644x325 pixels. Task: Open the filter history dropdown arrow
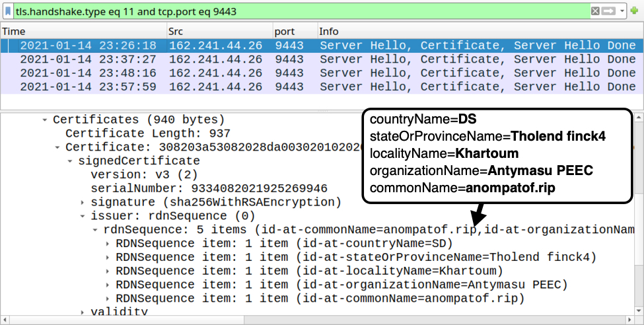pyautogui.click(x=622, y=11)
